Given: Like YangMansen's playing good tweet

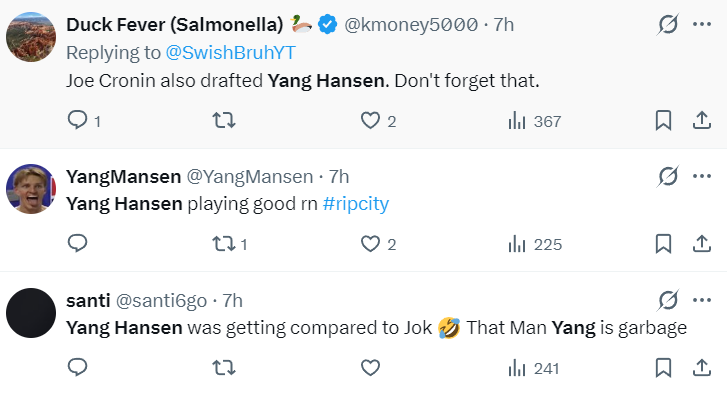Looking at the screenshot, I should 370,244.
